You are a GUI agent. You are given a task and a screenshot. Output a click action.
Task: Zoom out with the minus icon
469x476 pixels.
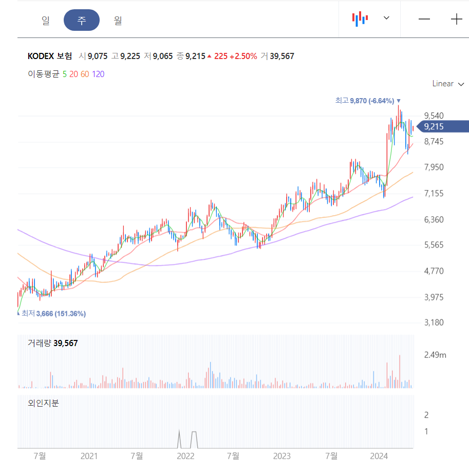pyautogui.click(x=424, y=19)
